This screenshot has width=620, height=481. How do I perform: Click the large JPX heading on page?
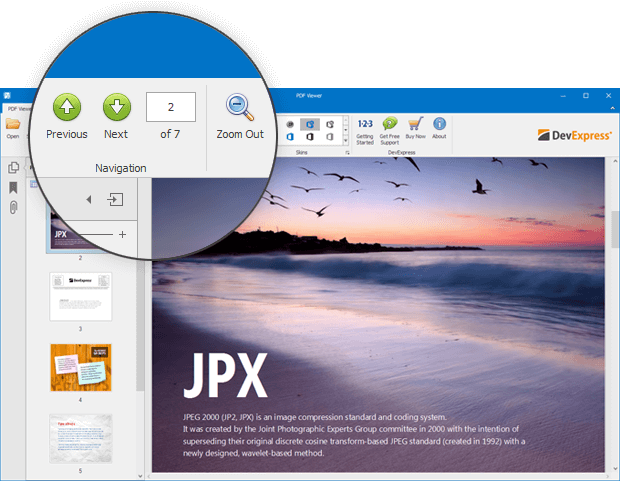[x=226, y=375]
